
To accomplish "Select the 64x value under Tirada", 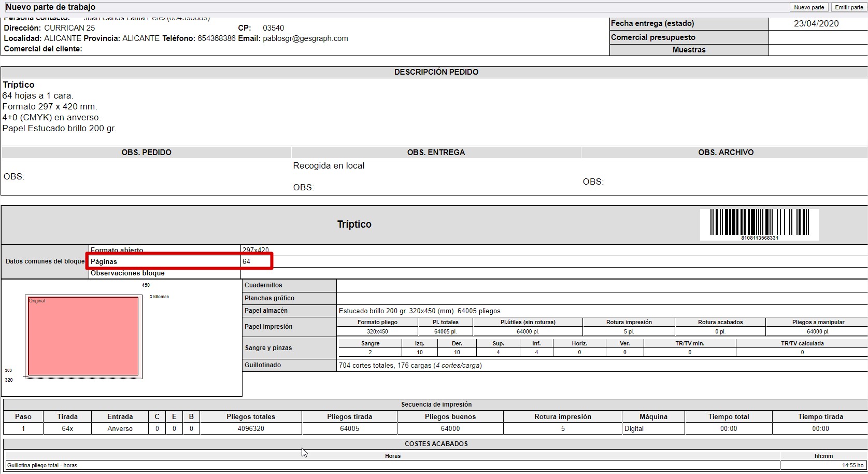I will 67,429.
